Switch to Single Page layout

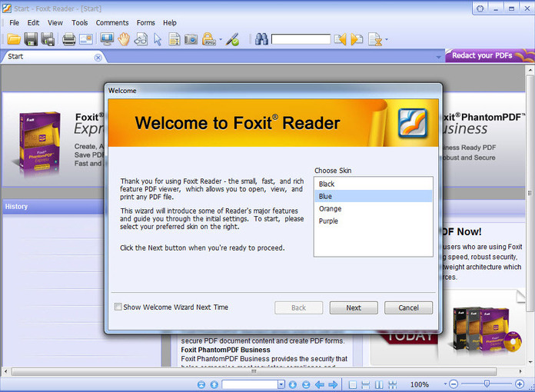353,385
